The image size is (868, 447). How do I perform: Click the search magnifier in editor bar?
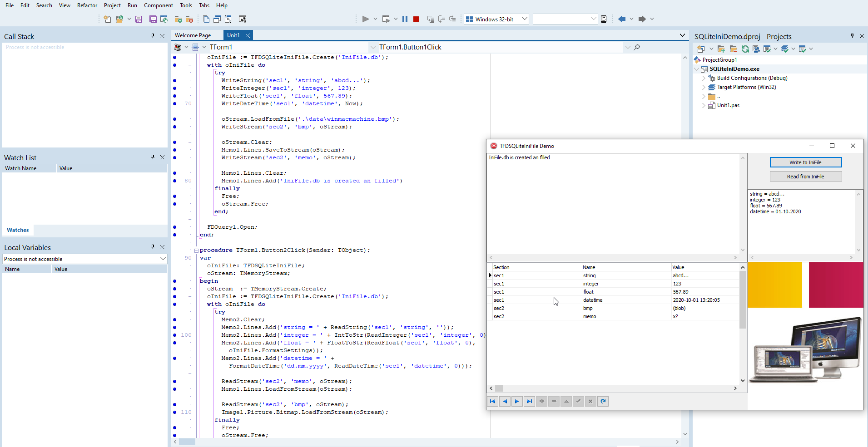[637, 47]
